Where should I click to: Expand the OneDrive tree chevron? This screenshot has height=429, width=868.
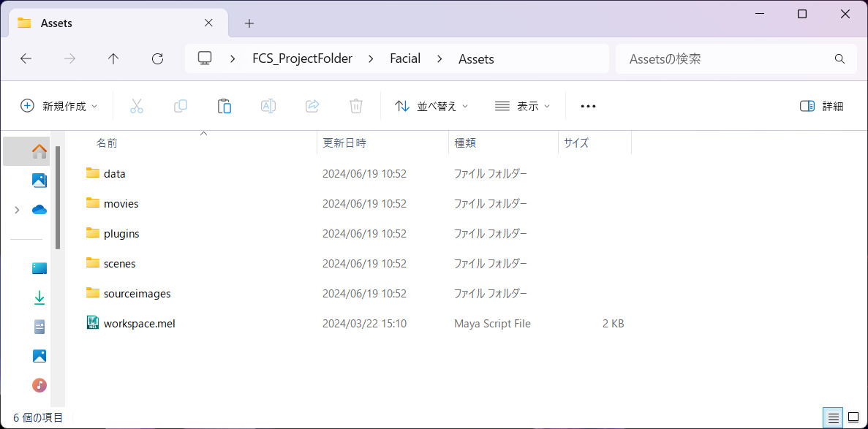click(x=17, y=210)
